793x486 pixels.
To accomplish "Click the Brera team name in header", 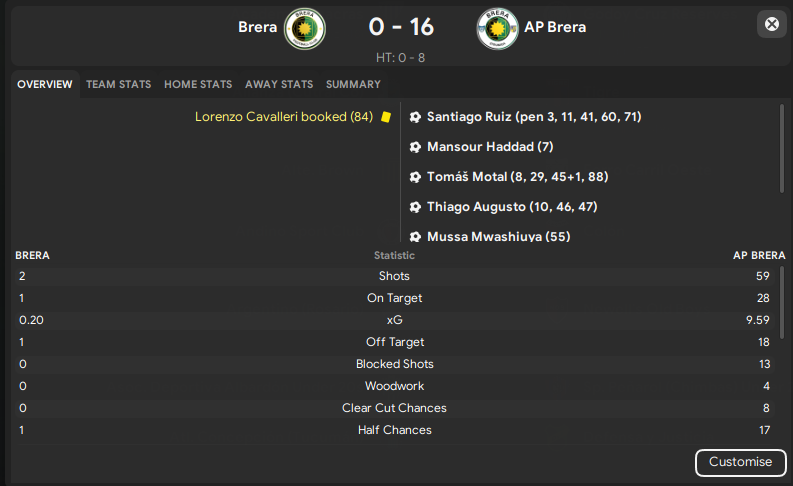I will click(x=257, y=27).
